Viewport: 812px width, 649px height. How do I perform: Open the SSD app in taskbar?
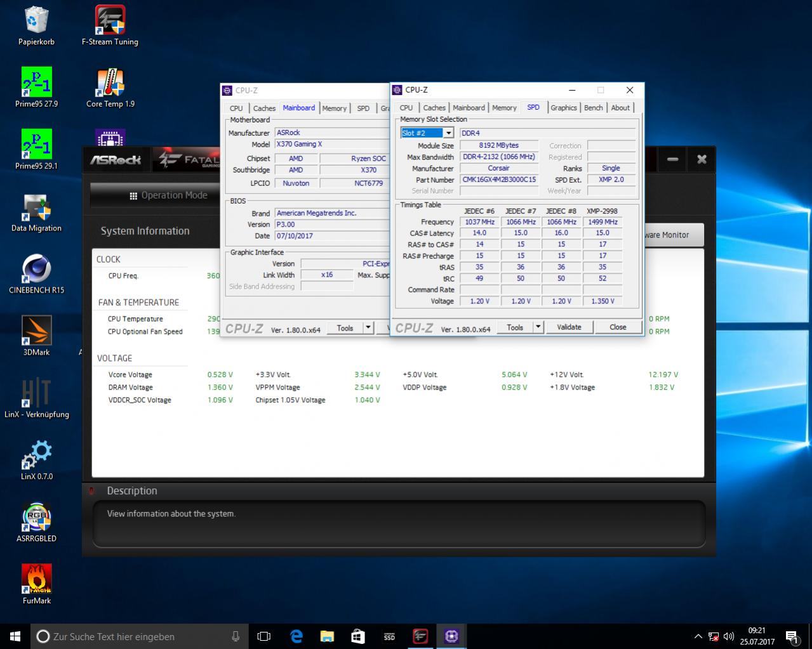(x=389, y=636)
